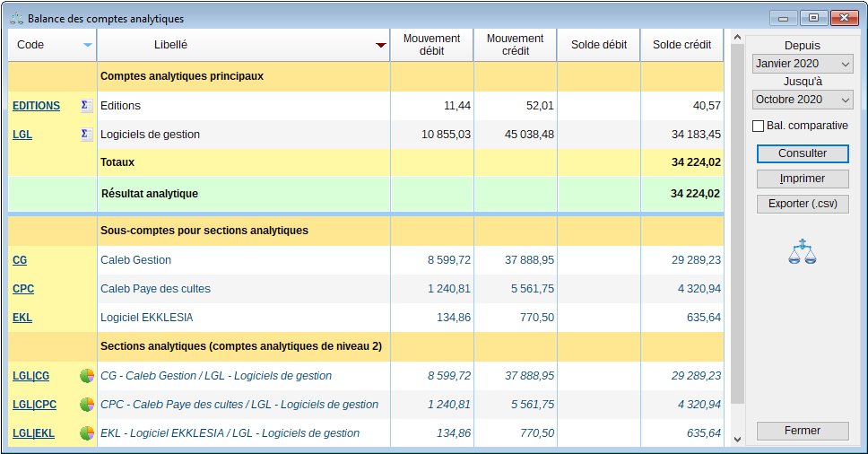
Task: Click pie chart icon for LGL|CPC section
Action: click(87, 405)
